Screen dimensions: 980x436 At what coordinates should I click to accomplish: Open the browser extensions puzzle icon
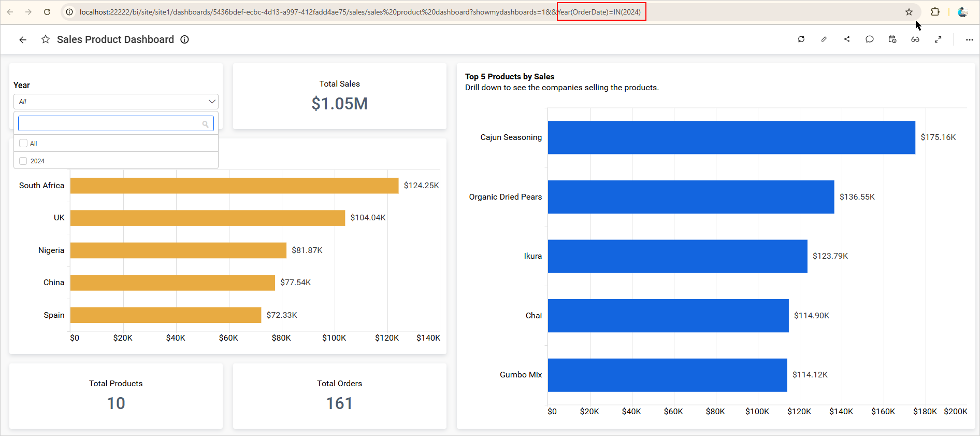coord(935,12)
